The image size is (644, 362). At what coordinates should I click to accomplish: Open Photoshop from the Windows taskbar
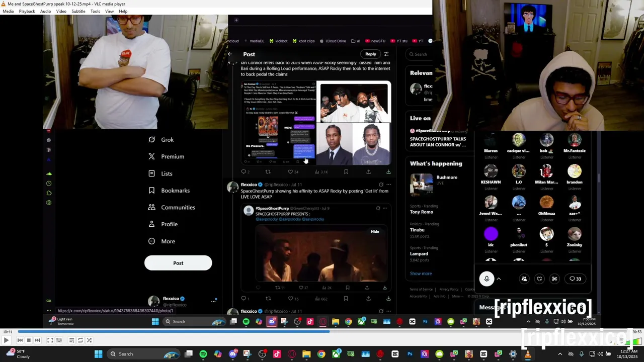click(410, 354)
